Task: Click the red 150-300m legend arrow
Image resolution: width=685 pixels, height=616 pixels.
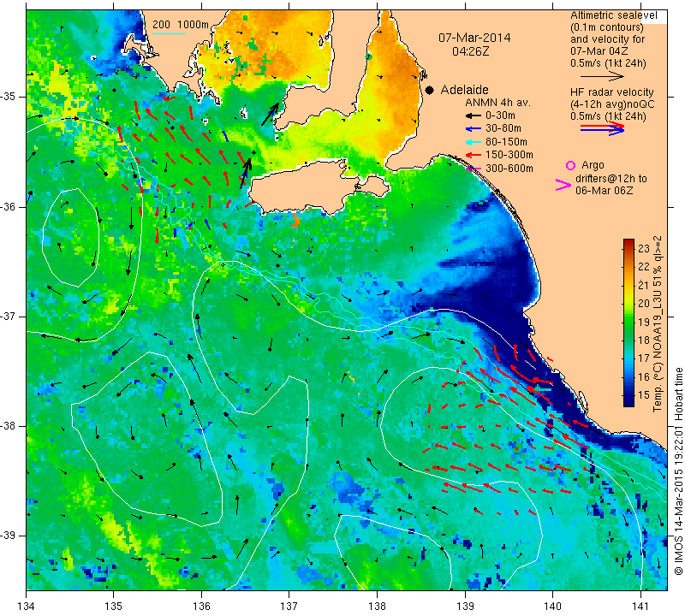Action: tap(473, 155)
